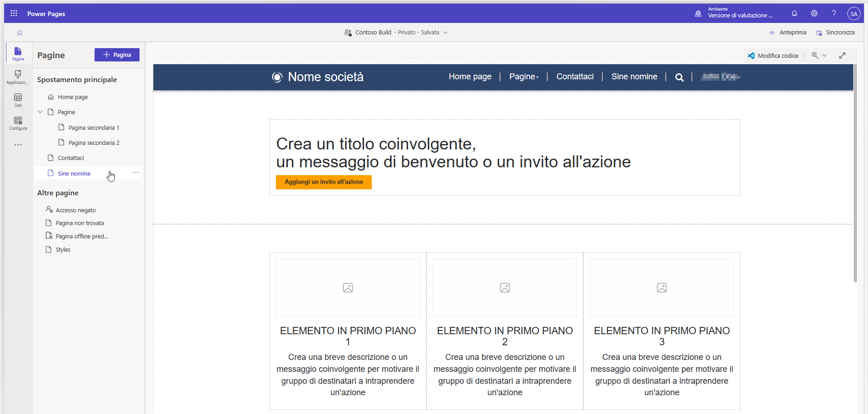This screenshot has width=868, height=414.
Task: Click ELEMENTO IN PRIMO PIANO 3 heading
Action: [662, 336]
